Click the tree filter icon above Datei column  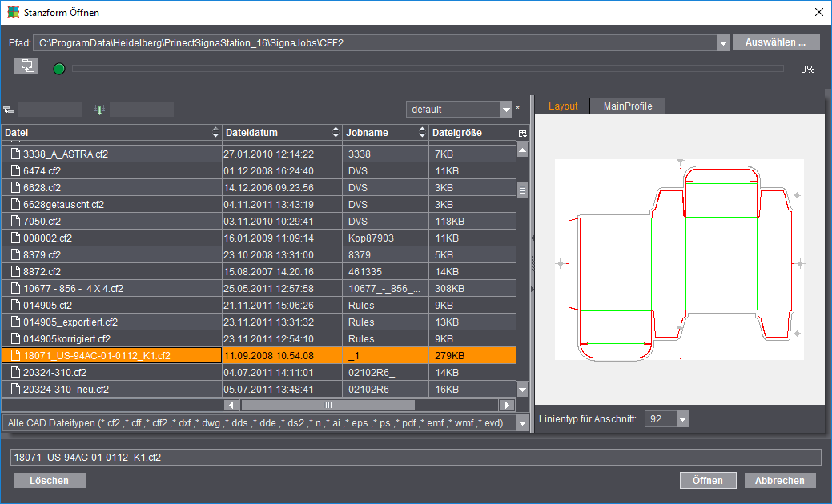9,110
